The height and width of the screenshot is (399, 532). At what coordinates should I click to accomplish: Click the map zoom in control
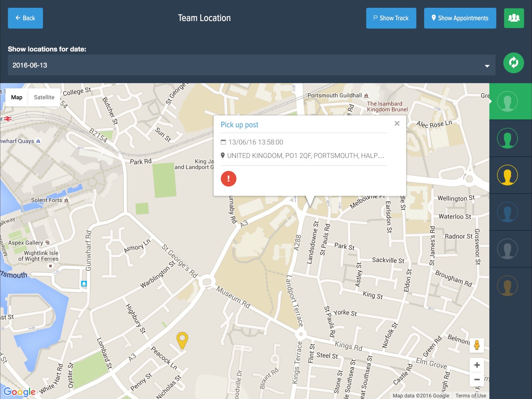pos(477,365)
